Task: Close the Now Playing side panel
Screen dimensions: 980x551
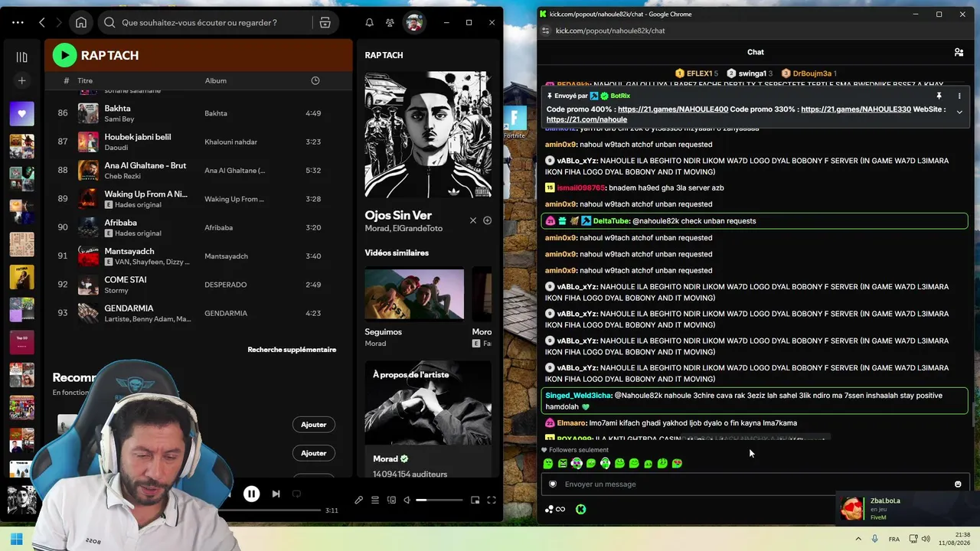Action: 473,220
